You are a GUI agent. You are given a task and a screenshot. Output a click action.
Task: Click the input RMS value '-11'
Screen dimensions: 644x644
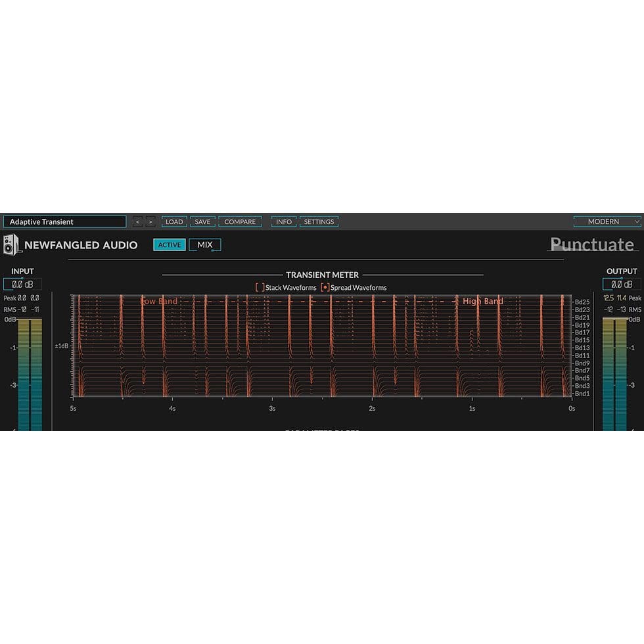coord(35,310)
